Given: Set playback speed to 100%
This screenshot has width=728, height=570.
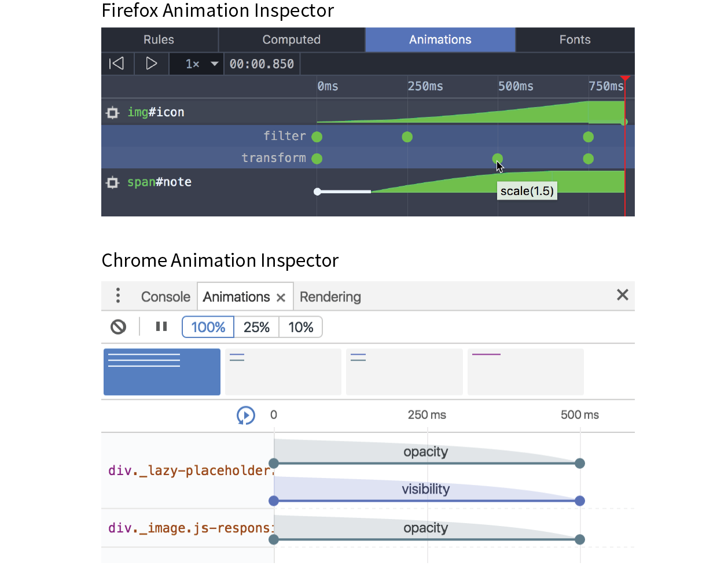Looking at the screenshot, I should click(208, 327).
